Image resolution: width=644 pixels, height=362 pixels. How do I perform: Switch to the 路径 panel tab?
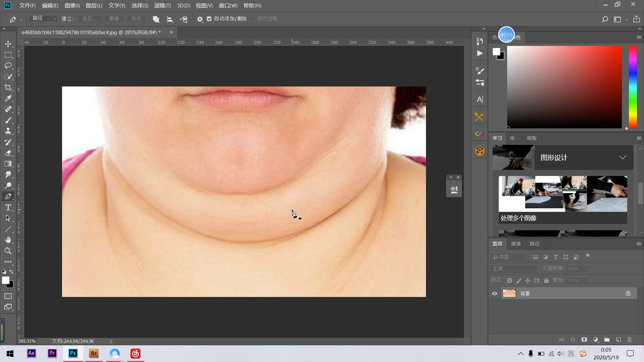[x=534, y=244]
